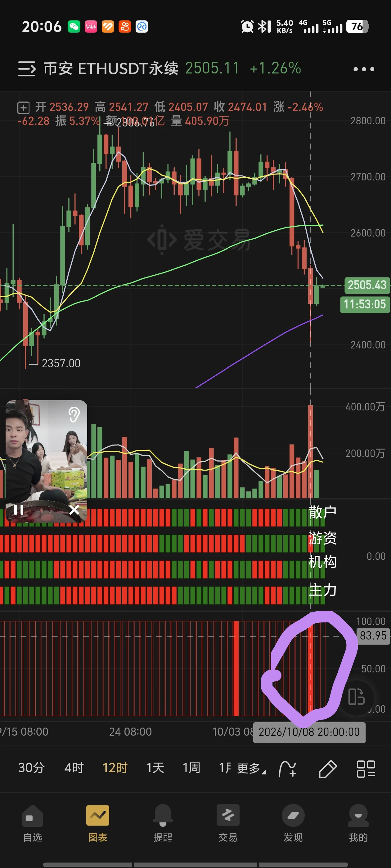Go to the 提醒 alerts tab
The image size is (391, 868).
click(163, 824)
